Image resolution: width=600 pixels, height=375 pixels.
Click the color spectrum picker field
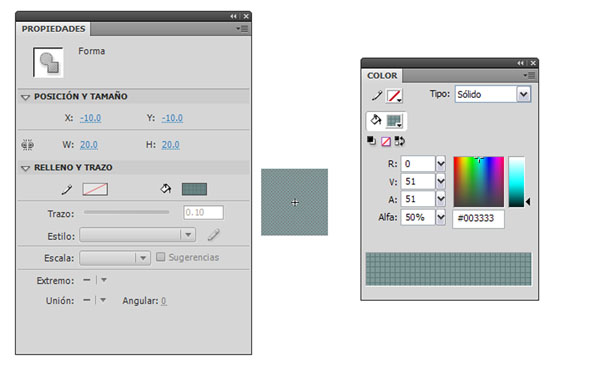coord(479,182)
